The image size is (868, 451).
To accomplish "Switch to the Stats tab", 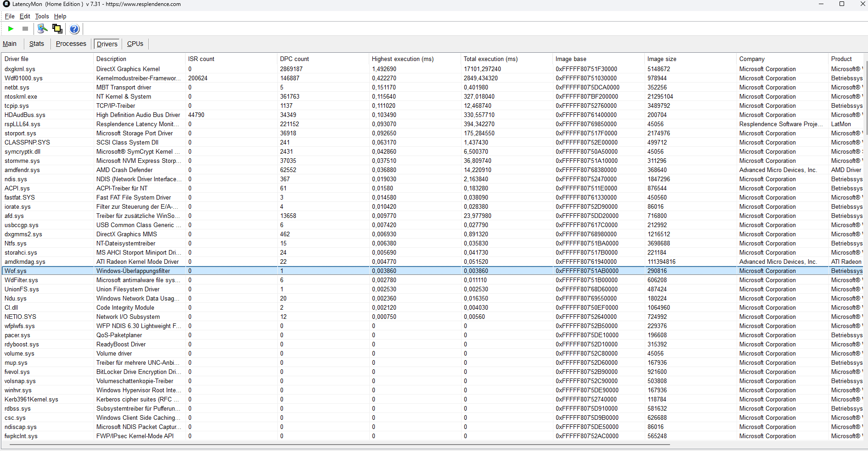I will (37, 44).
